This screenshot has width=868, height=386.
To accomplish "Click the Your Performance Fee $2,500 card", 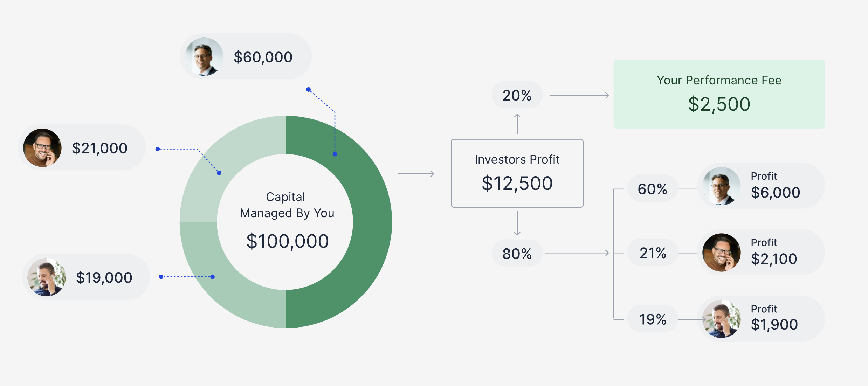I will [x=719, y=94].
